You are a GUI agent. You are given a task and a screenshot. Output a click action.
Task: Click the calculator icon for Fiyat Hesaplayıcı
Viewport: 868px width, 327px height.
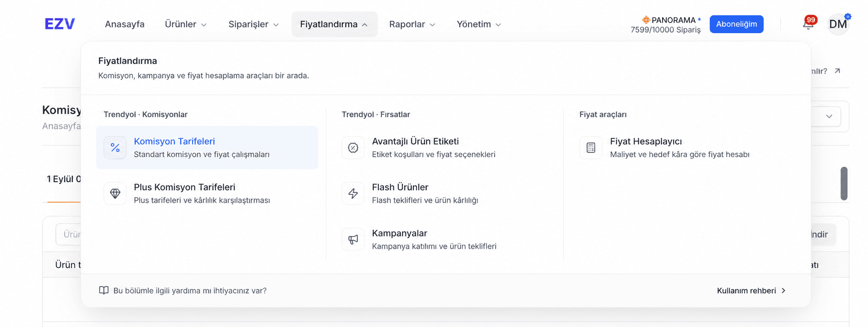click(x=591, y=147)
